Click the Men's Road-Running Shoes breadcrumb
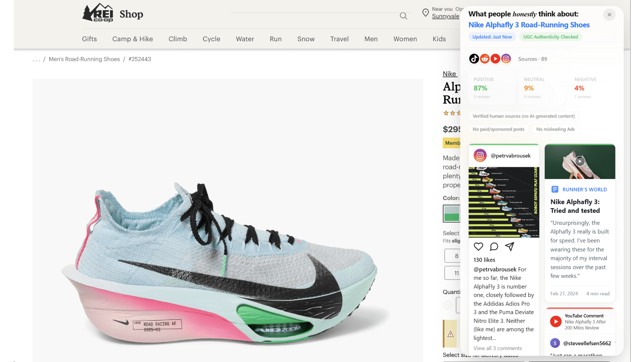644x362 pixels. 84,59
